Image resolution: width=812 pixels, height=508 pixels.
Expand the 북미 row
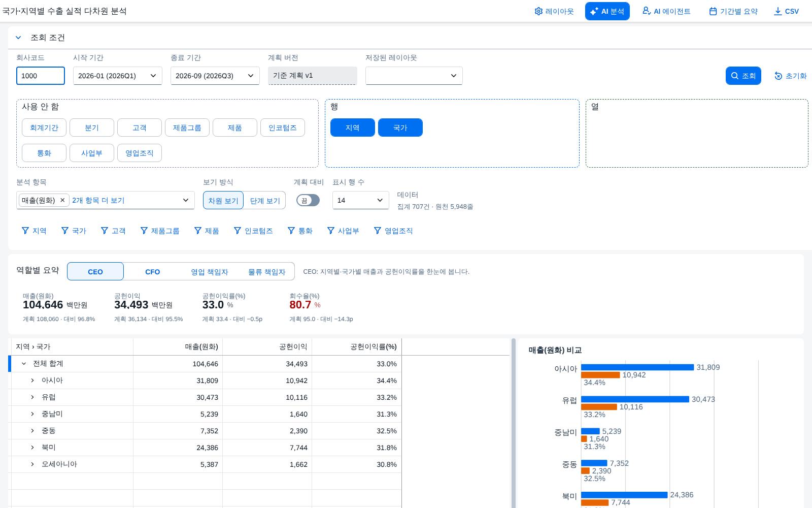32,448
